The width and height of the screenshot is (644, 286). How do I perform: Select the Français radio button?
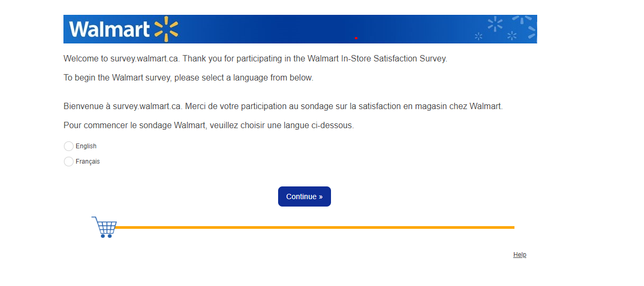[69, 162]
